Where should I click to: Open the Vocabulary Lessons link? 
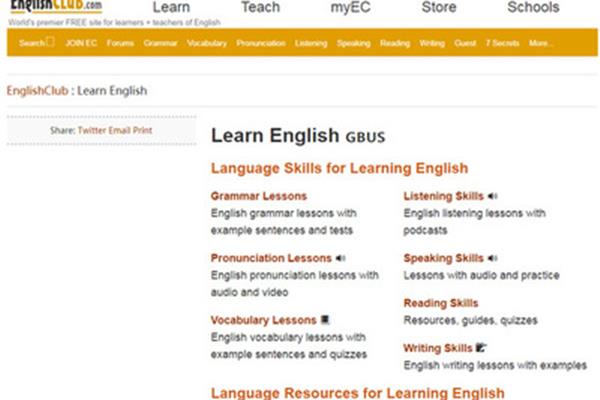[x=264, y=320]
